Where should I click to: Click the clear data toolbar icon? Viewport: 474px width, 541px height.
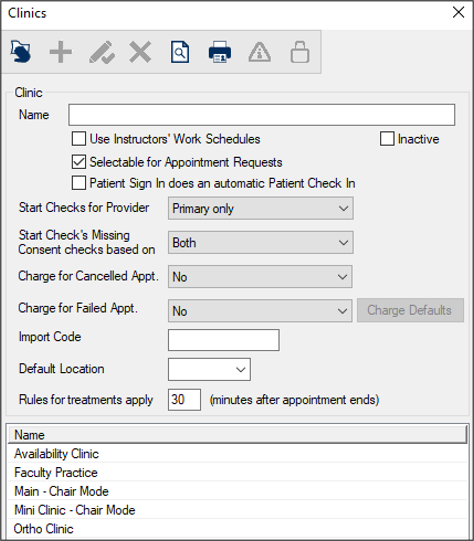pos(21,52)
